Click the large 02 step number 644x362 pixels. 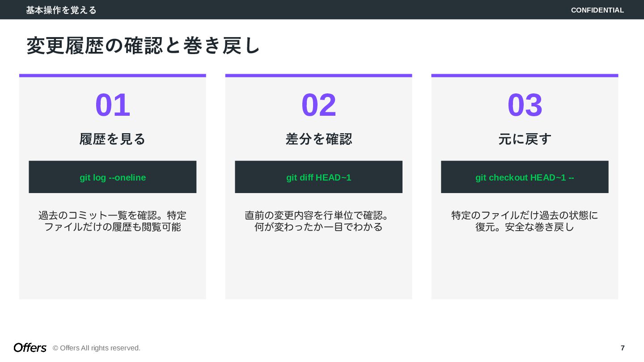[319, 105]
